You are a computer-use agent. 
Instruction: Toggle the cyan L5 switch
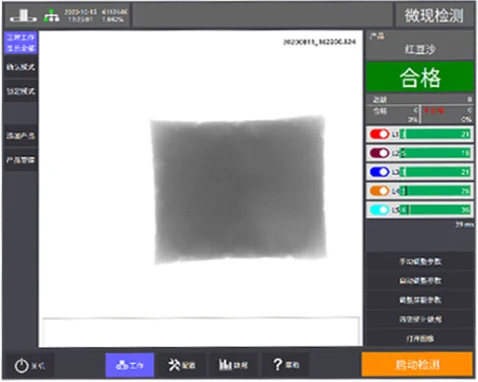[379, 210]
